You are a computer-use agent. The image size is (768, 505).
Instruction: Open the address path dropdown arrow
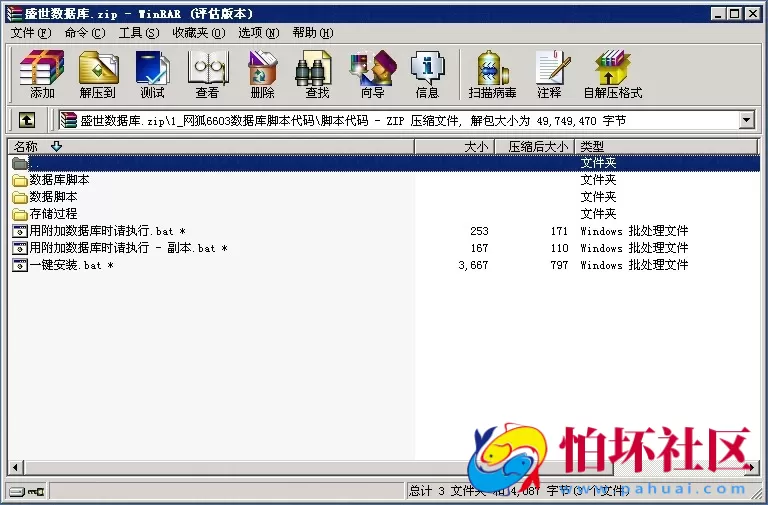(746, 120)
